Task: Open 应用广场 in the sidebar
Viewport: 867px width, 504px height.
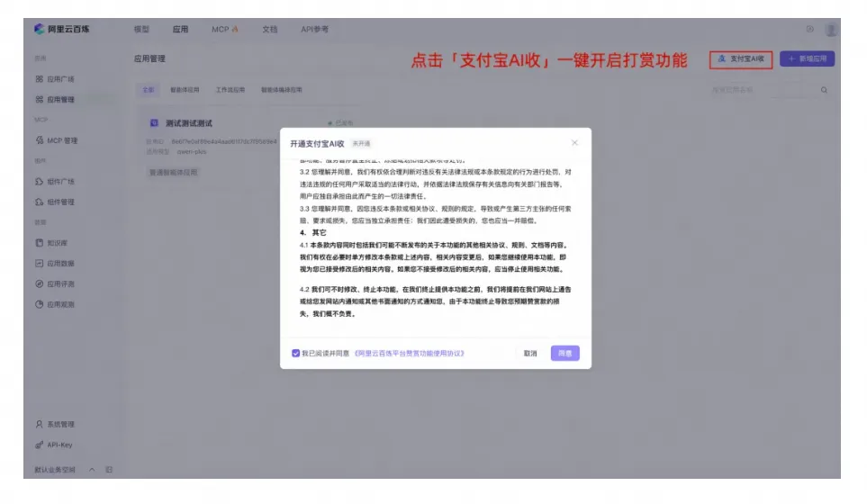Action: pyautogui.click(x=55, y=79)
